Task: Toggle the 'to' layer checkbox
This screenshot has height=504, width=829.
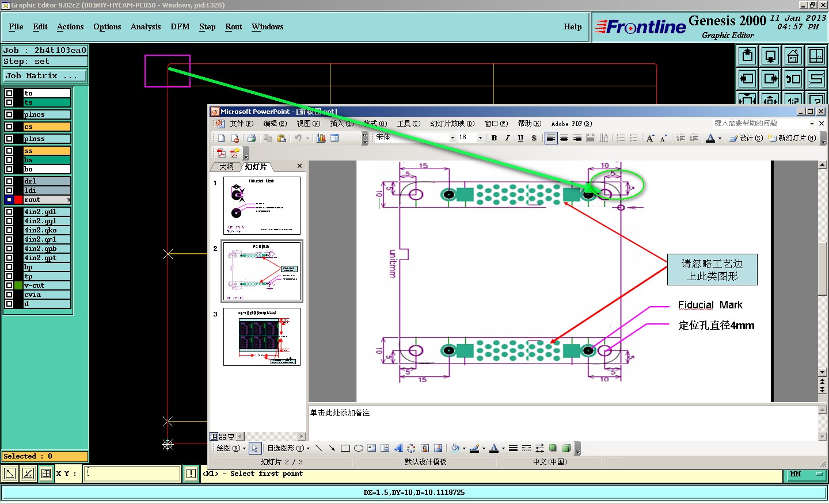Action: coord(9,93)
